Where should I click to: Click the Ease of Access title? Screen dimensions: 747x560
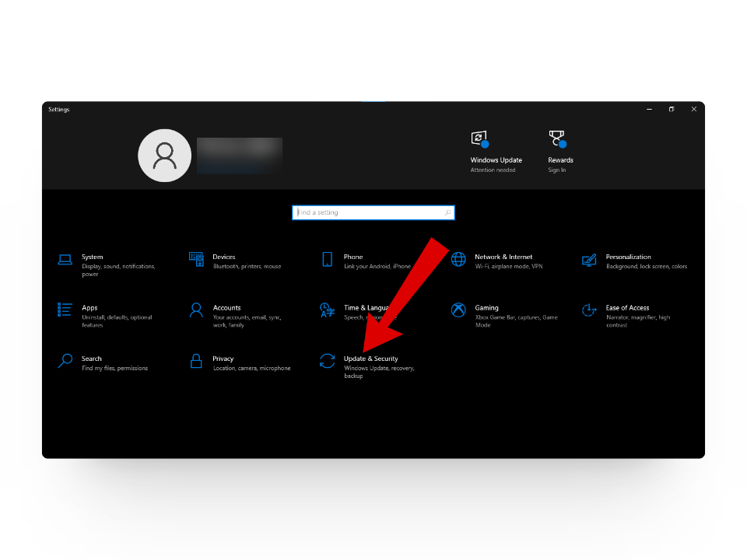[x=627, y=308]
